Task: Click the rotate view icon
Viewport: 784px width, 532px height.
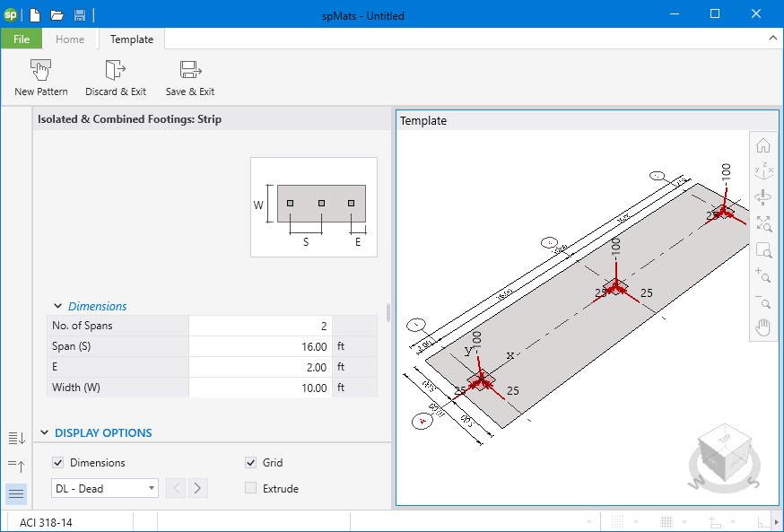Action: click(763, 197)
